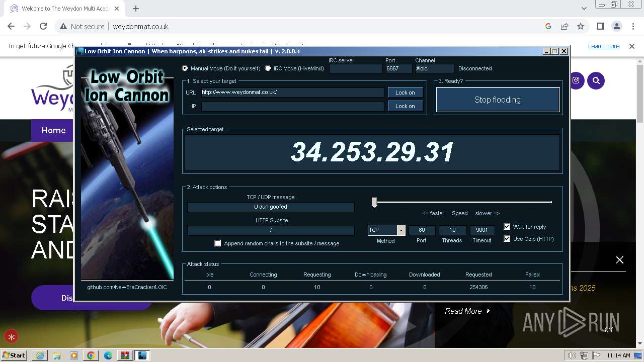Open Internet Explorer from taskbar
This screenshot has width=644, height=362.
click(x=40, y=355)
